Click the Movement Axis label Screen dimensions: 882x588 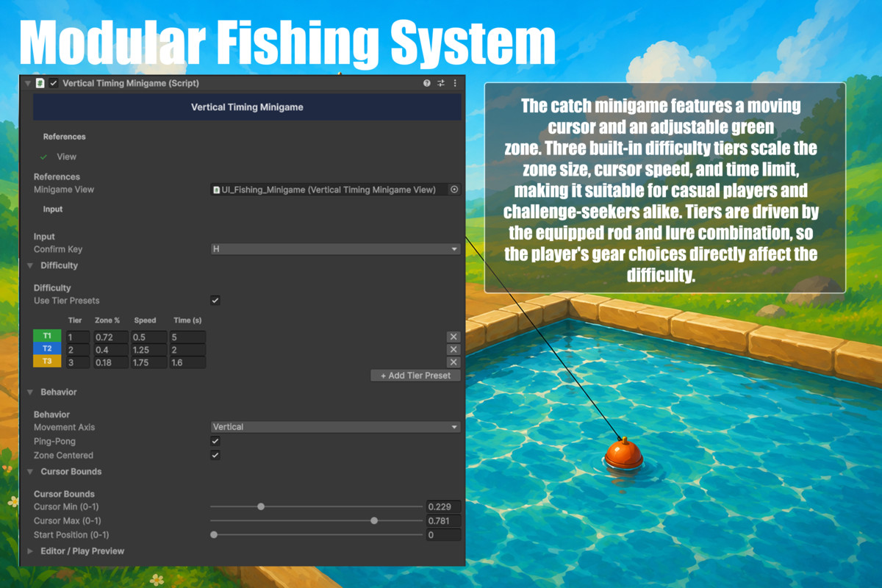64,427
